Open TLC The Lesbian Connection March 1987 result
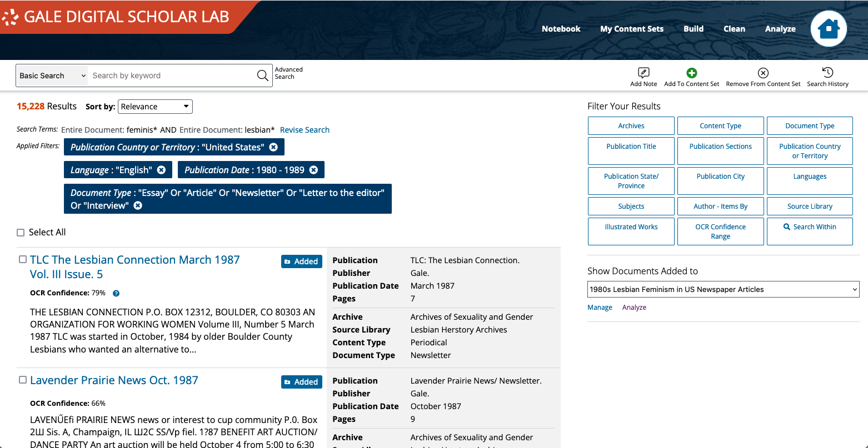Viewport: 868px width, 448px height. click(x=135, y=267)
